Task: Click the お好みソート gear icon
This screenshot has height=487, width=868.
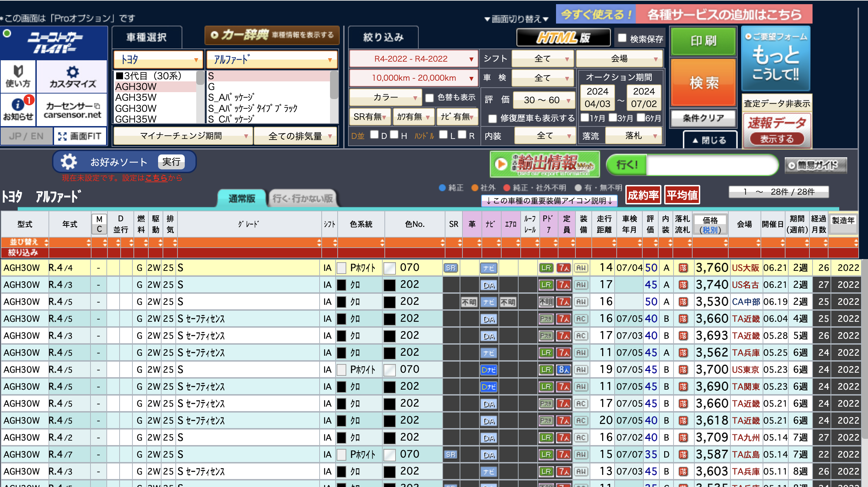Action: [69, 162]
